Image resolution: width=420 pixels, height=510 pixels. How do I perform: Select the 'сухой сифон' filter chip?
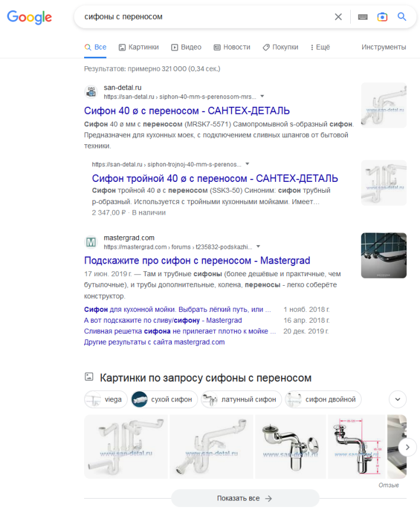[x=164, y=399]
